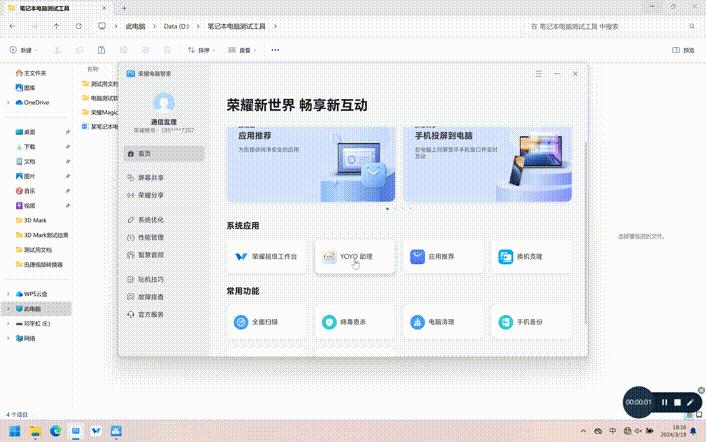This screenshot has width=706, height=442.
Task: Select 图库 in the navigation pane
Action: tap(26, 87)
